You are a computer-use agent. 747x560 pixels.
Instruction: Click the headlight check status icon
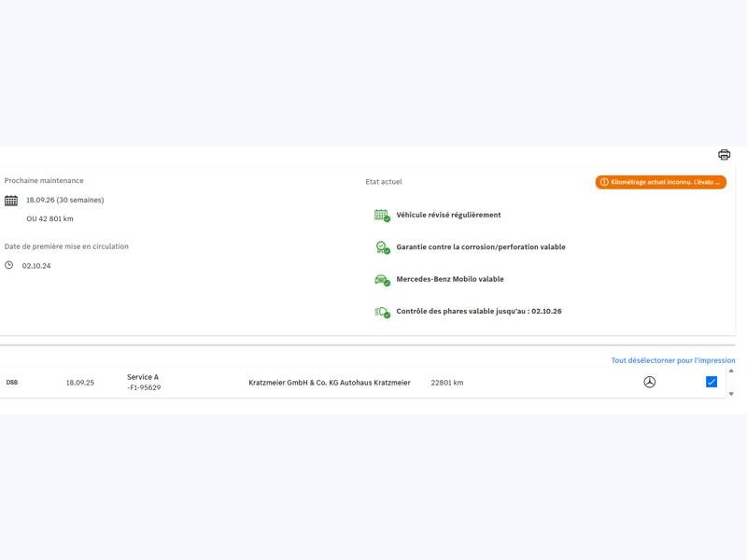382,312
